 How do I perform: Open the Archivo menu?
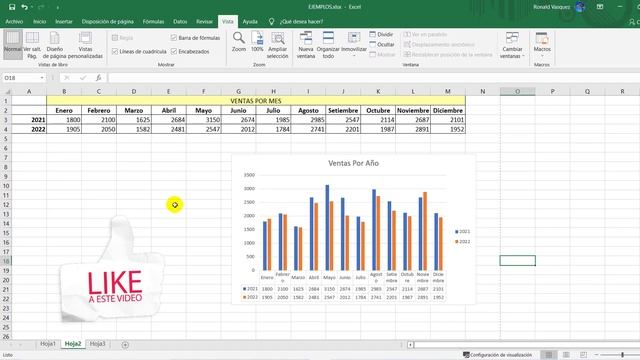14,22
